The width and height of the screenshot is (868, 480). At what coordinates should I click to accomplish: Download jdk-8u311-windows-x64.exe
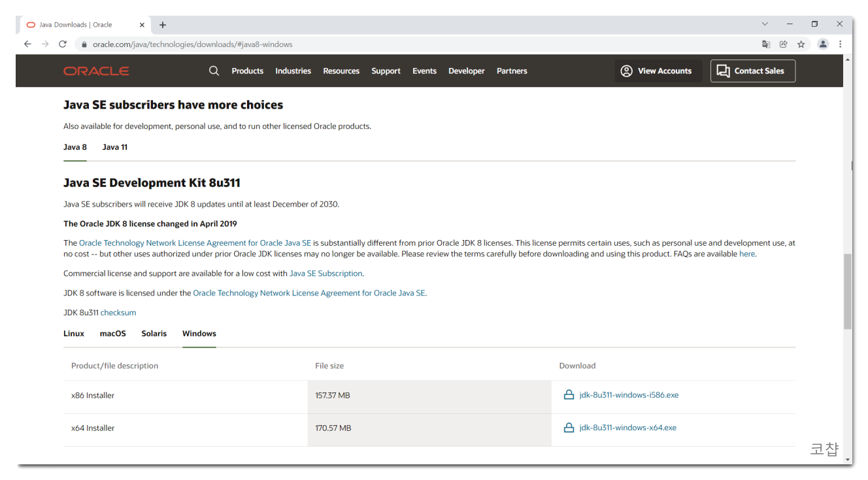628,428
